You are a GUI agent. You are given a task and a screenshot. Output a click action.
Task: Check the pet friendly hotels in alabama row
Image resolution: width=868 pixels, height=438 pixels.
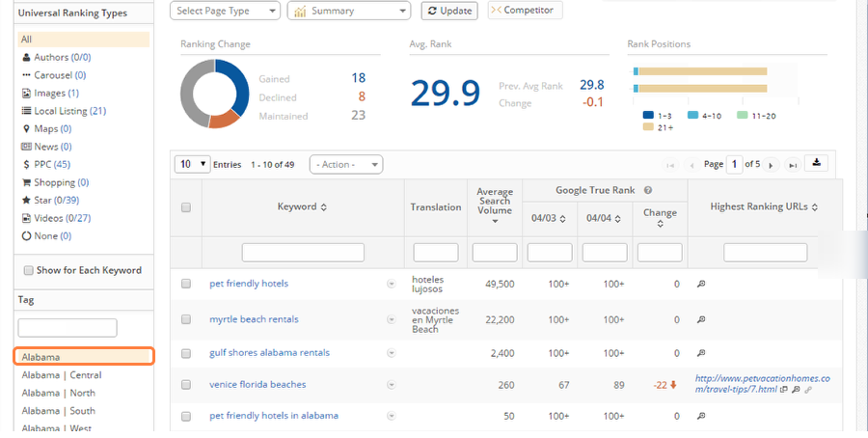point(186,416)
